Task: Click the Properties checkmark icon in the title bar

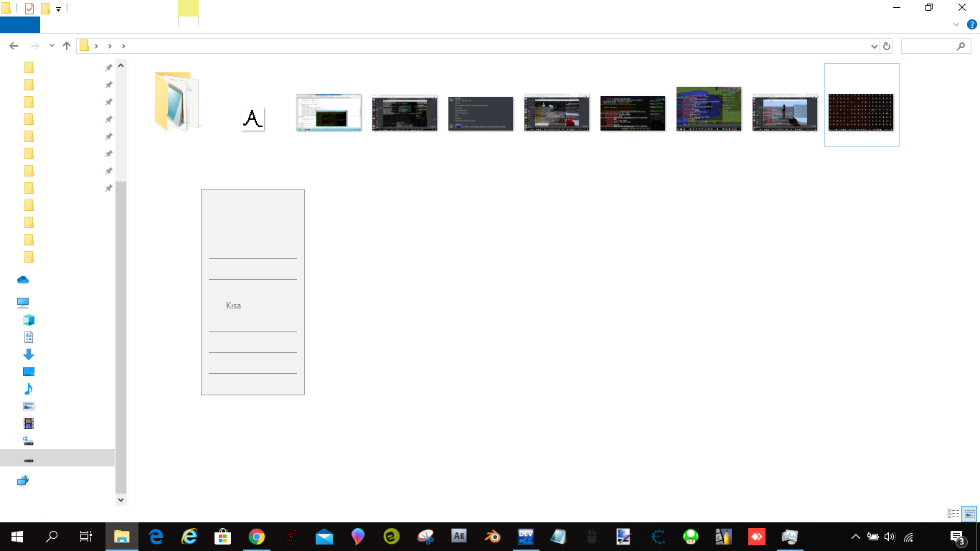Action: click(x=29, y=9)
